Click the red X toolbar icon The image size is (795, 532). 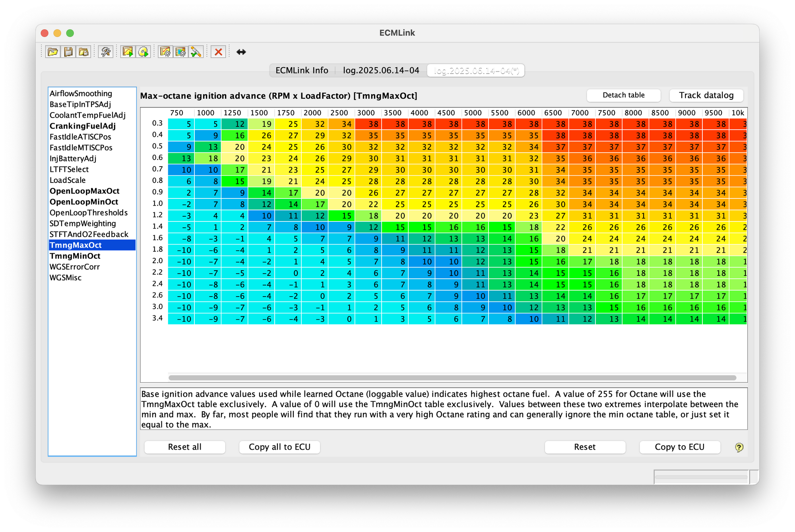pos(218,52)
